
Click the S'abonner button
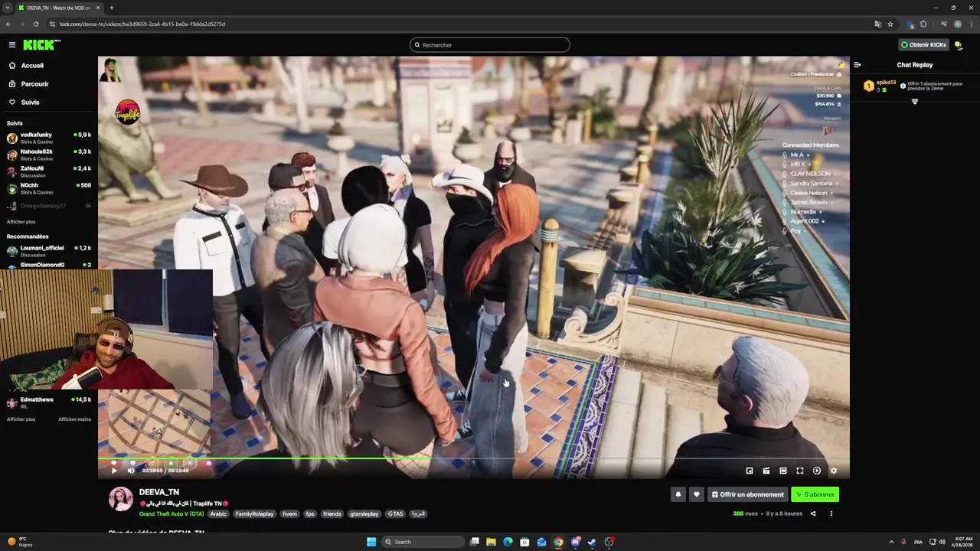(815, 494)
